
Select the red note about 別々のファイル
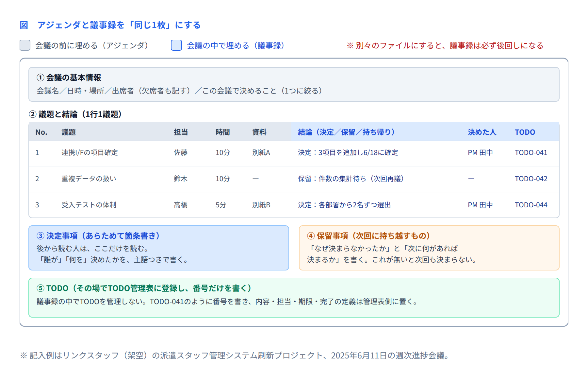pos(445,45)
